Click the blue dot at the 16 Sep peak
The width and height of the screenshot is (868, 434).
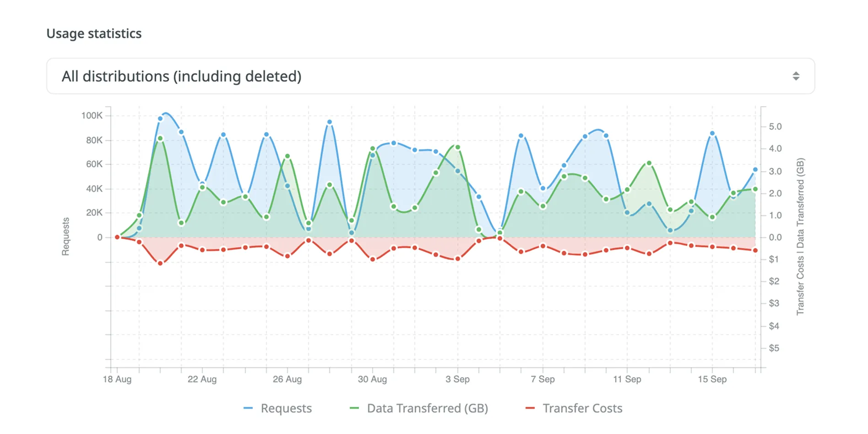click(713, 133)
